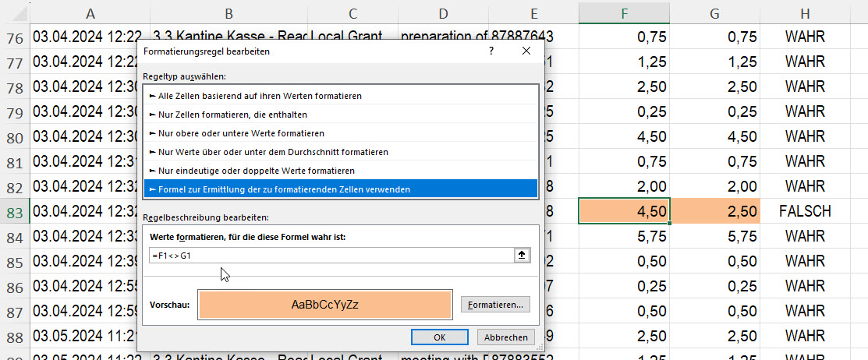This screenshot has width=868, height=360.
Task: Select column G header
Action: 714,12
